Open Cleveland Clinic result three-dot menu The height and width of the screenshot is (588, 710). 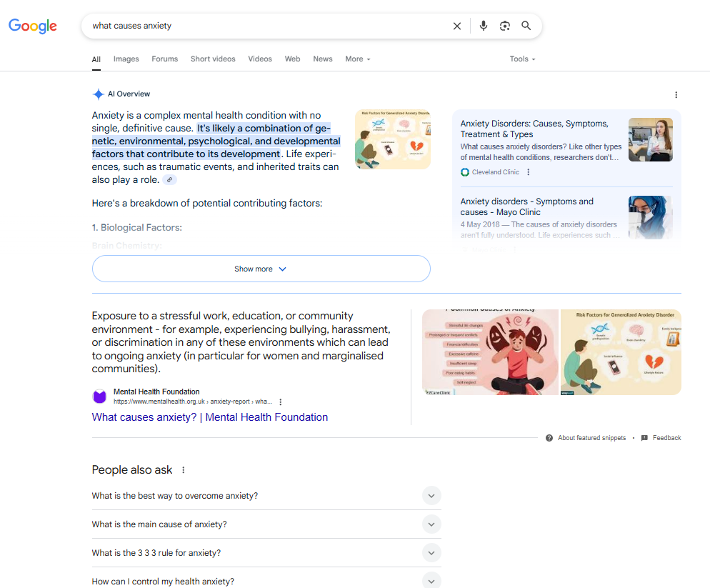(528, 172)
